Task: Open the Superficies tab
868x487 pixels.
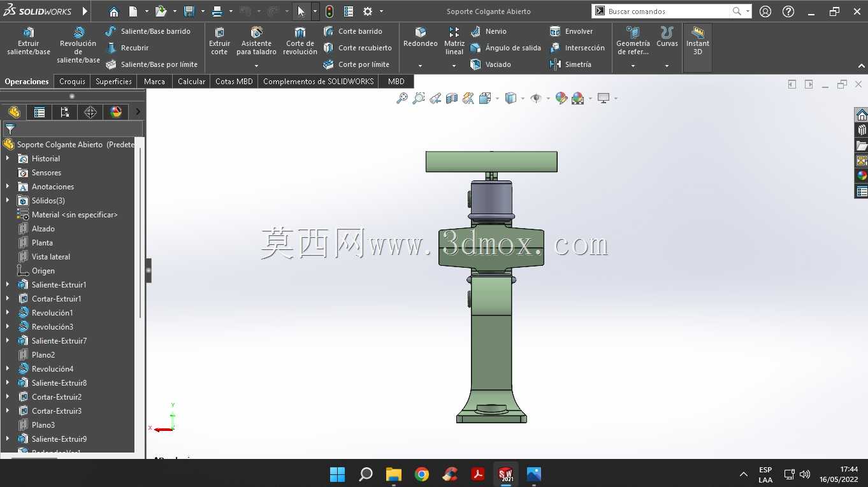Action: (x=113, y=82)
